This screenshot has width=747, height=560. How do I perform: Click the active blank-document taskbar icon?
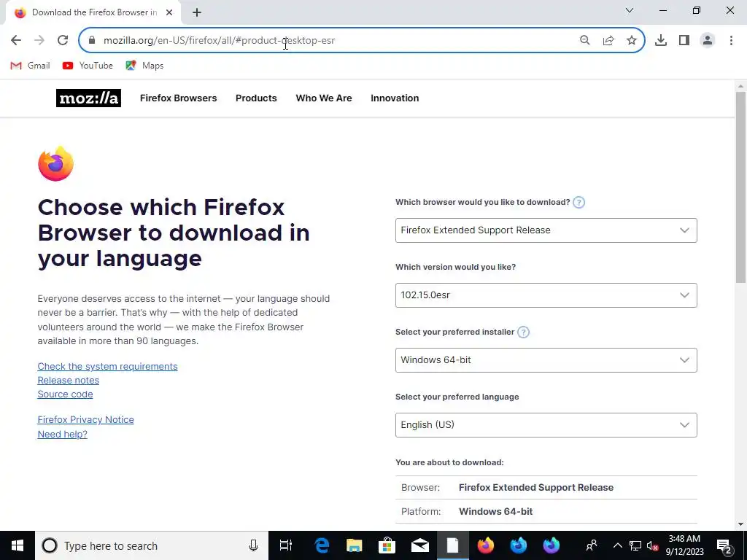(452, 545)
